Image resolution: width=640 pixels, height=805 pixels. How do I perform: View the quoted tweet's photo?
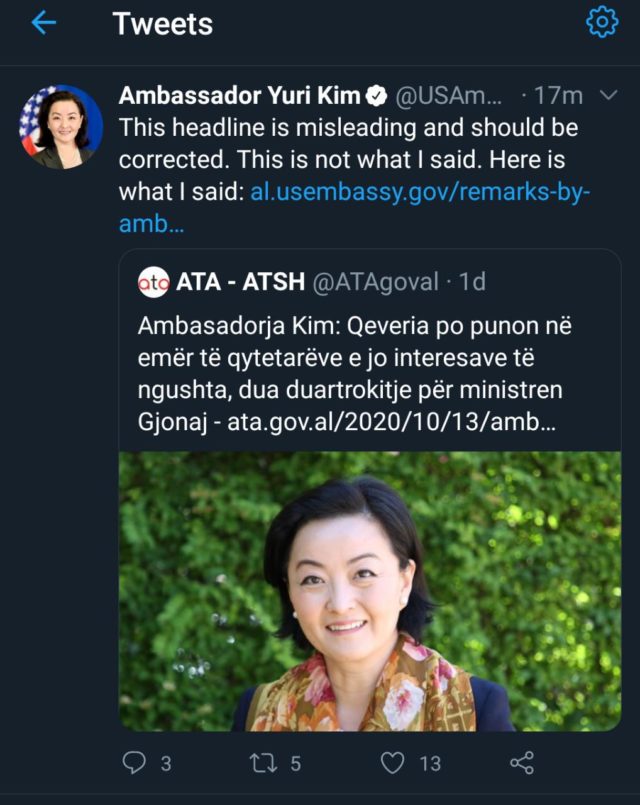click(x=370, y=591)
